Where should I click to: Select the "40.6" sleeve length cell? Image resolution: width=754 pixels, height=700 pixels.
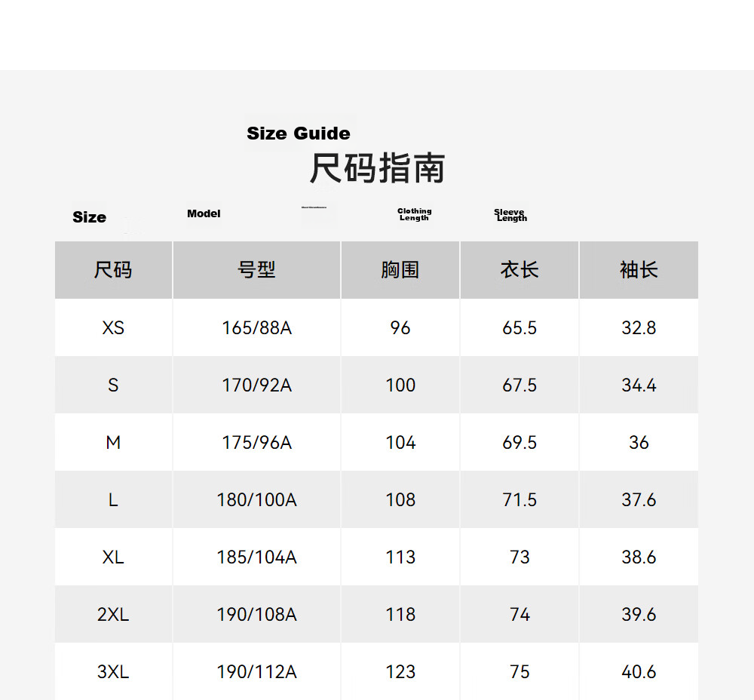[639, 671]
